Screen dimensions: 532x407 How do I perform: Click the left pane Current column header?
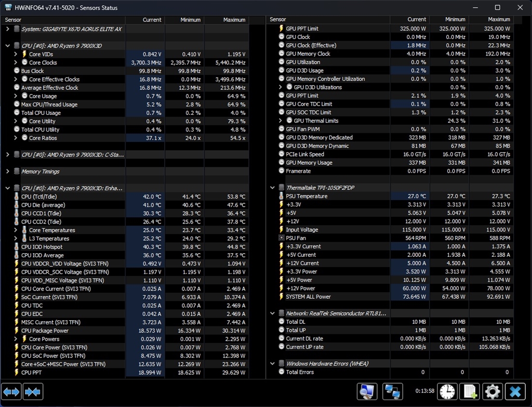[x=145, y=20]
